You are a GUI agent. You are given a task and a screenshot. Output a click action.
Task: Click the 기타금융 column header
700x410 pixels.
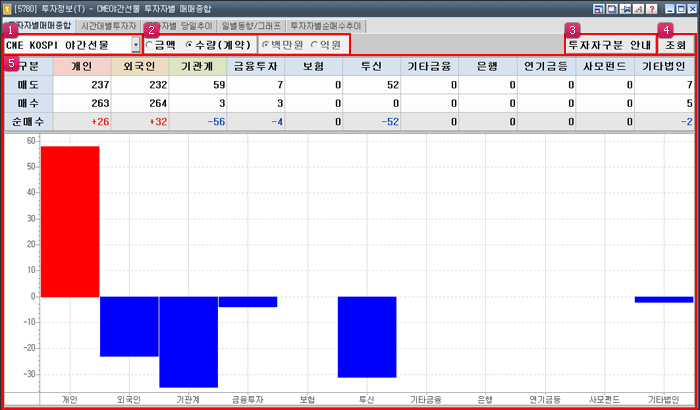point(429,67)
